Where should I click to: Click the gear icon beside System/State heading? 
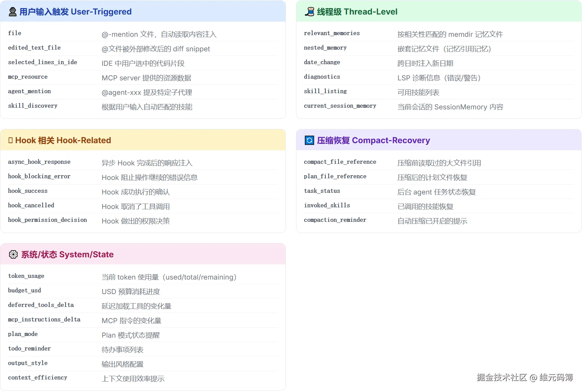point(13,255)
